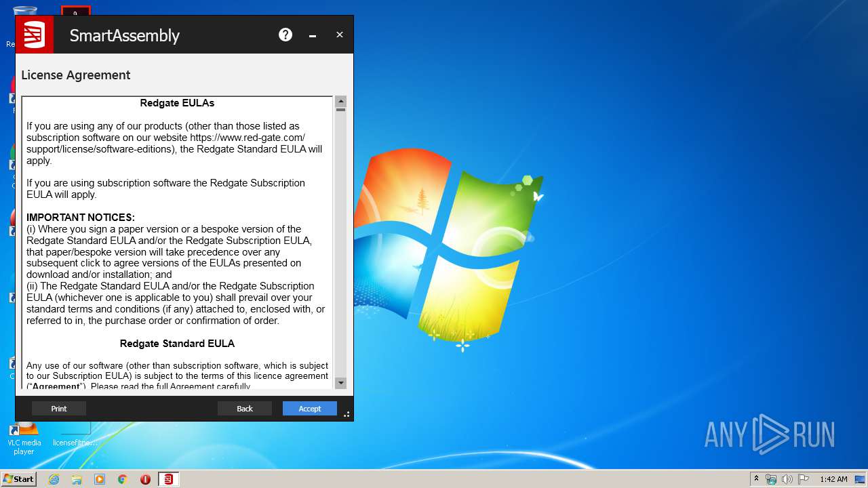This screenshot has width=868, height=488.
Task: Open Windows Media Player from taskbar
Action: pos(100,479)
